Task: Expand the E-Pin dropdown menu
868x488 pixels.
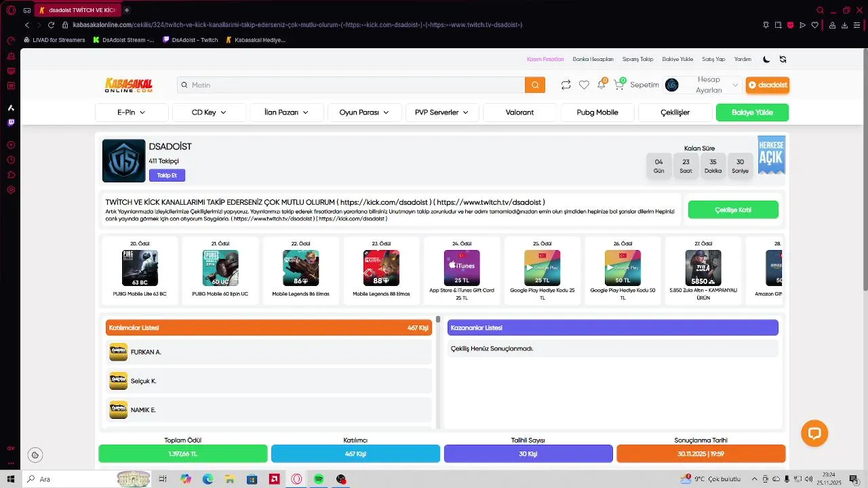Action: (x=132, y=113)
